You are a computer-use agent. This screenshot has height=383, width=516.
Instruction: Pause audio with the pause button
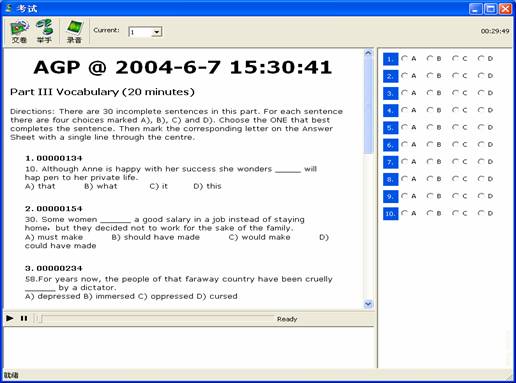point(24,318)
